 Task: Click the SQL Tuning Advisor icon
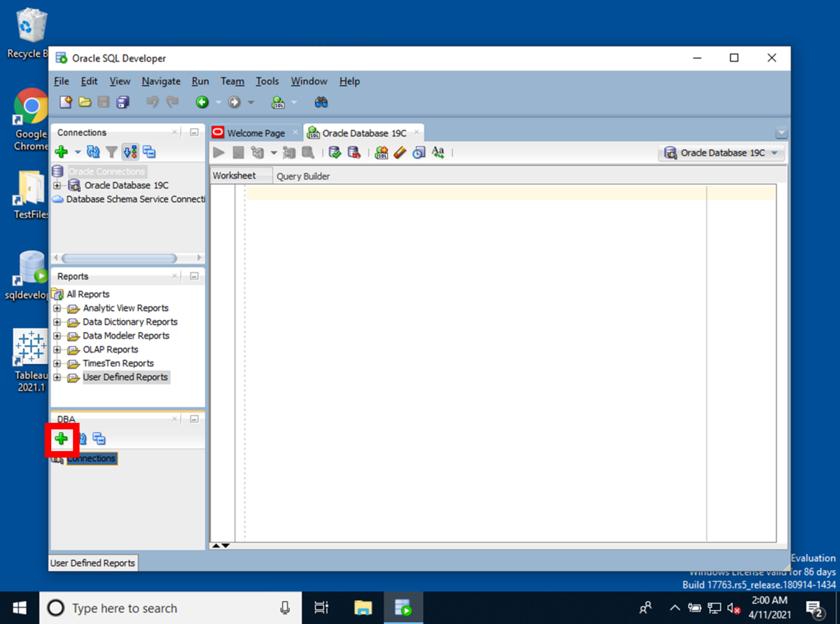pyautogui.click(x=307, y=152)
